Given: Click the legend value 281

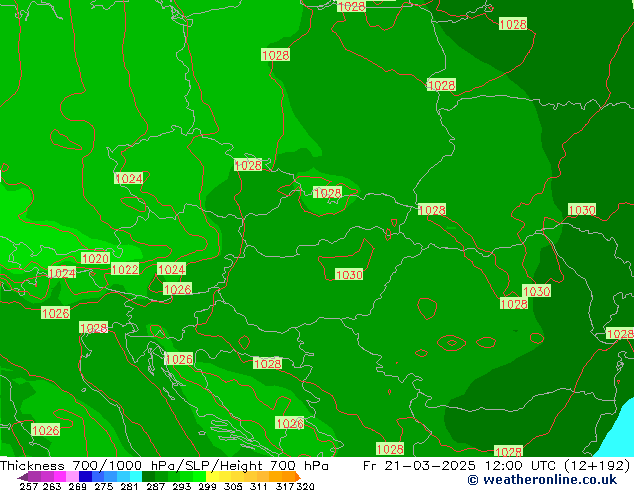Looking at the screenshot, I should pos(129,486).
